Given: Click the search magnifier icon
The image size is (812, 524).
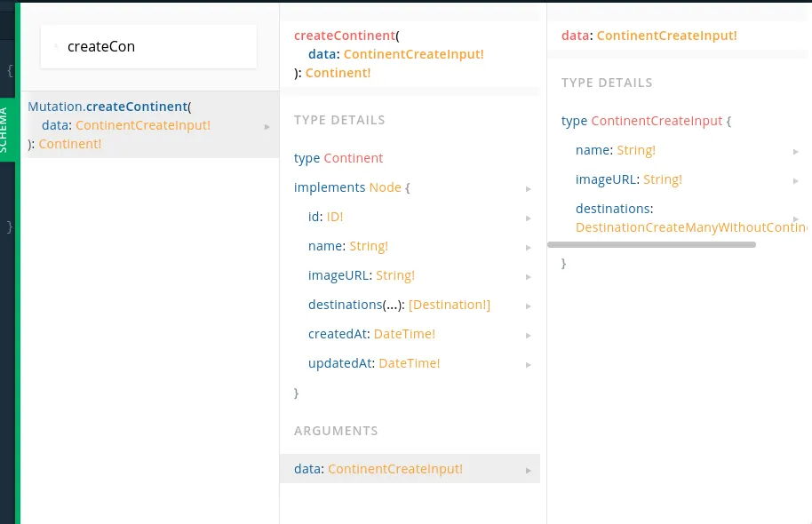Looking at the screenshot, I should (56, 45).
